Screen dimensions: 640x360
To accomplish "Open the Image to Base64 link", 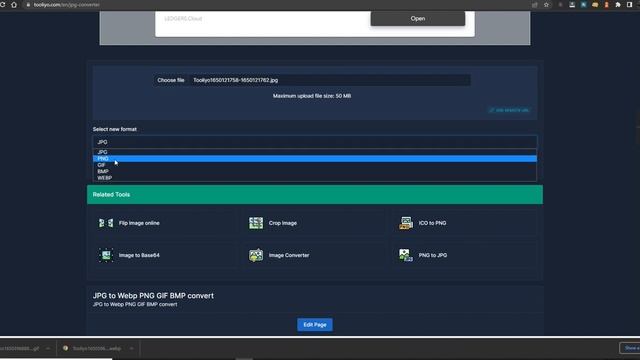I will pyautogui.click(x=139, y=255).
